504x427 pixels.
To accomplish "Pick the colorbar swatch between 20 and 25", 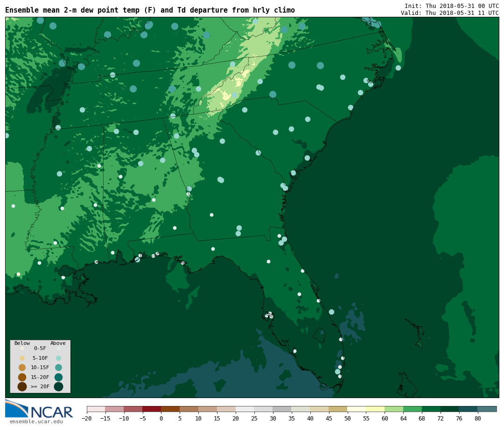I will (x=245, y=409).
